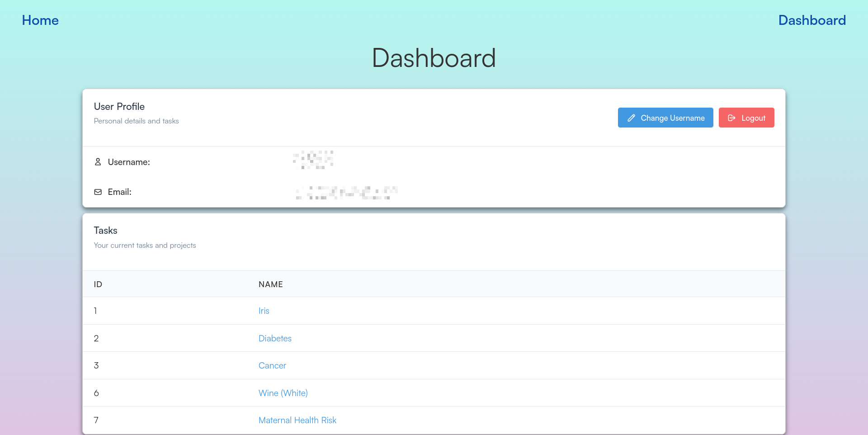
Task: Select Dashboard in the navigation bar
Action: pos(812,20)
